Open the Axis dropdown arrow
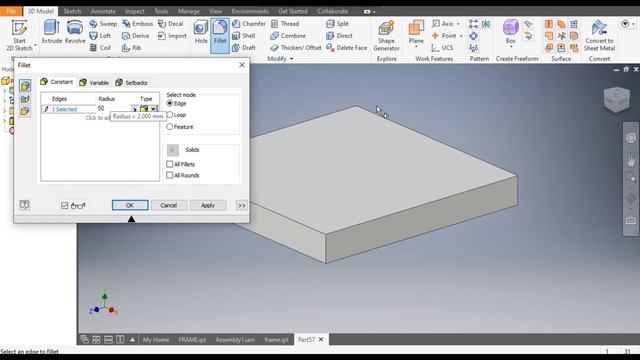This screenshot has height=360, width=640. [x=458, y=24]
